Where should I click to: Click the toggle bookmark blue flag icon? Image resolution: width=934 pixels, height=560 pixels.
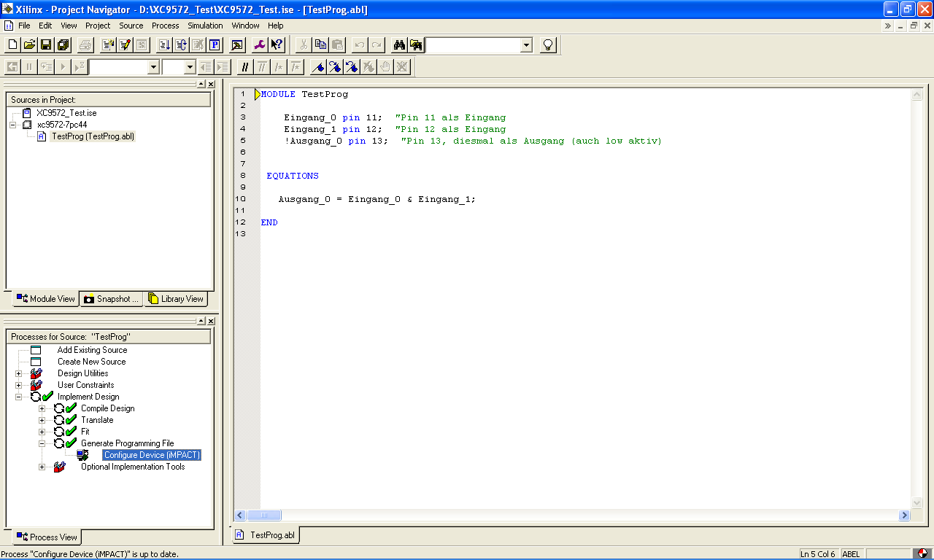click(317, 67)
